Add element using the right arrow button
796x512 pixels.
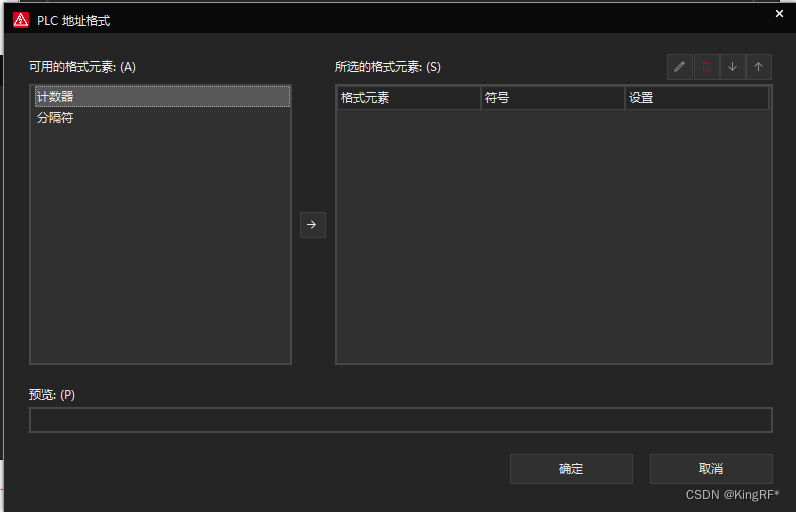pos(312,225)
